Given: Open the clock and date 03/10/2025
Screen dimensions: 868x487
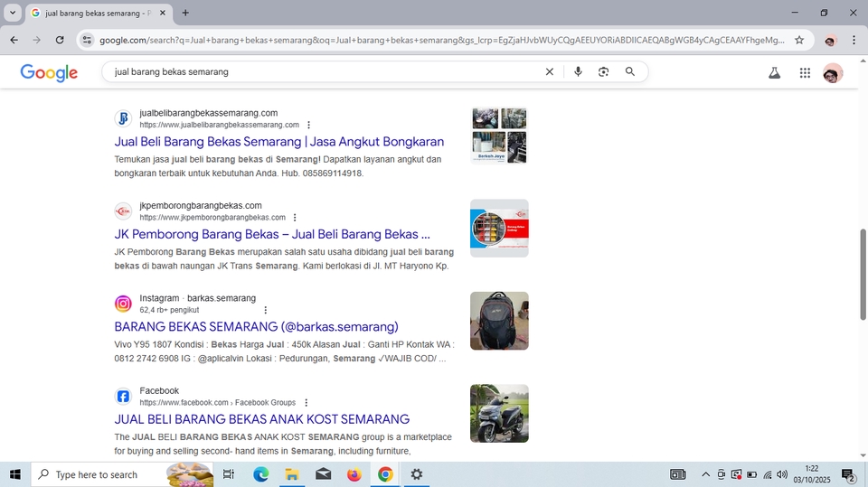Looking at the screenshot, I should (812, 474).
